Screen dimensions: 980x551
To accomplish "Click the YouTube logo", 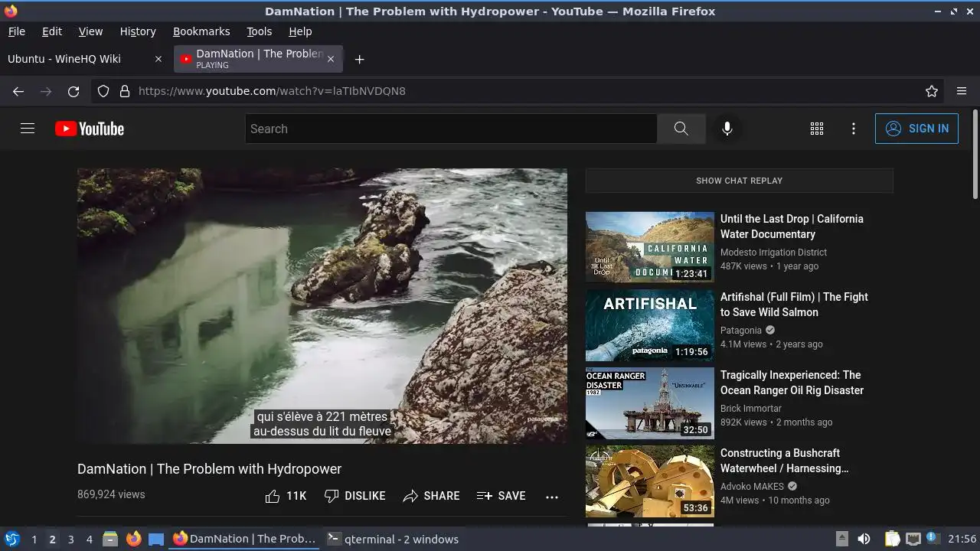I will pos(90,129).
